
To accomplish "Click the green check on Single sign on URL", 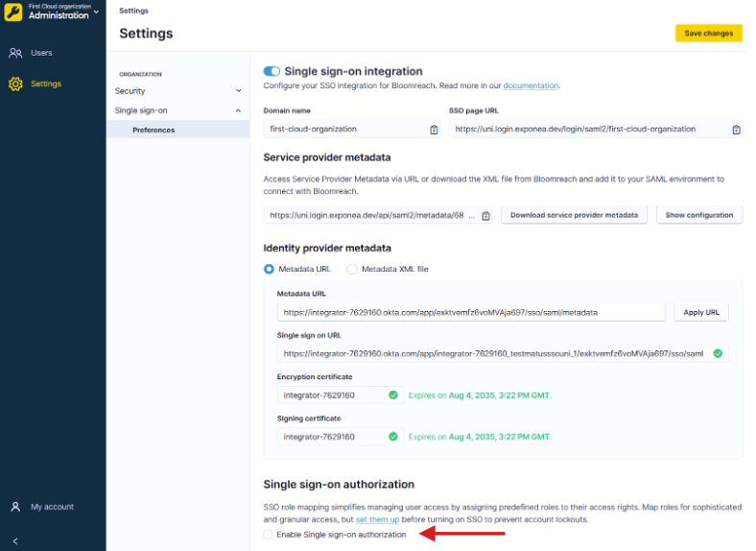I will (x=718, y=353).
